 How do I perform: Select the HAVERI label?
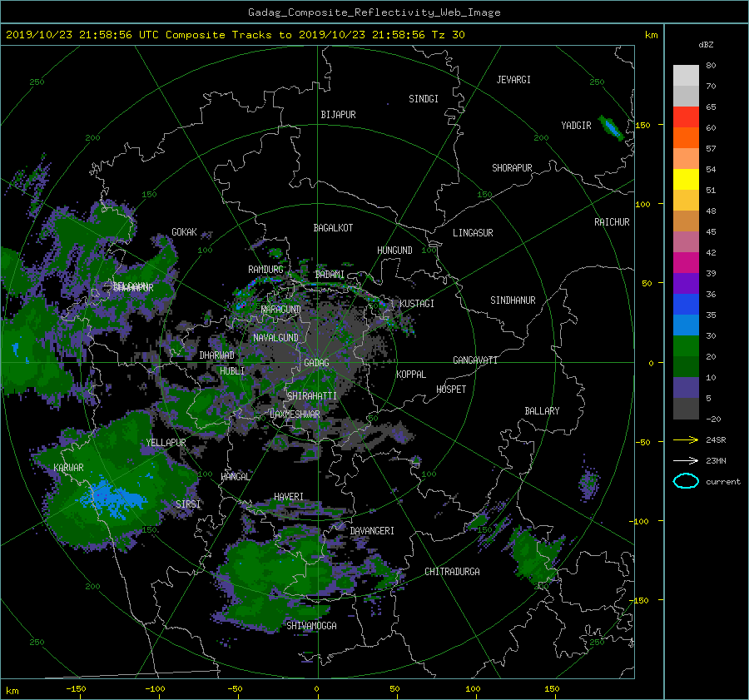(x=289, y=497)
